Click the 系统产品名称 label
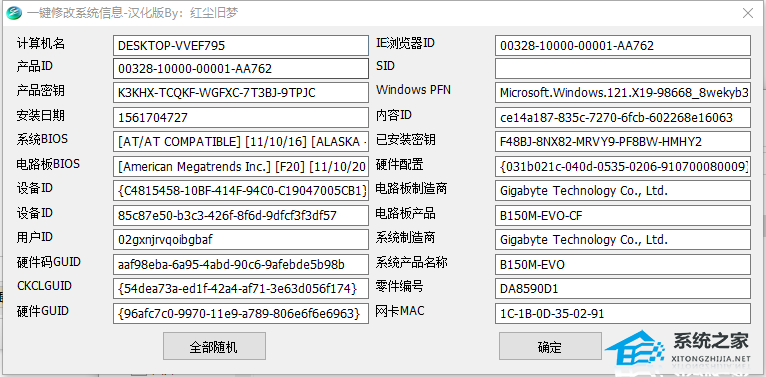Viewport: 766px width, 377px height. click(411, 263)
